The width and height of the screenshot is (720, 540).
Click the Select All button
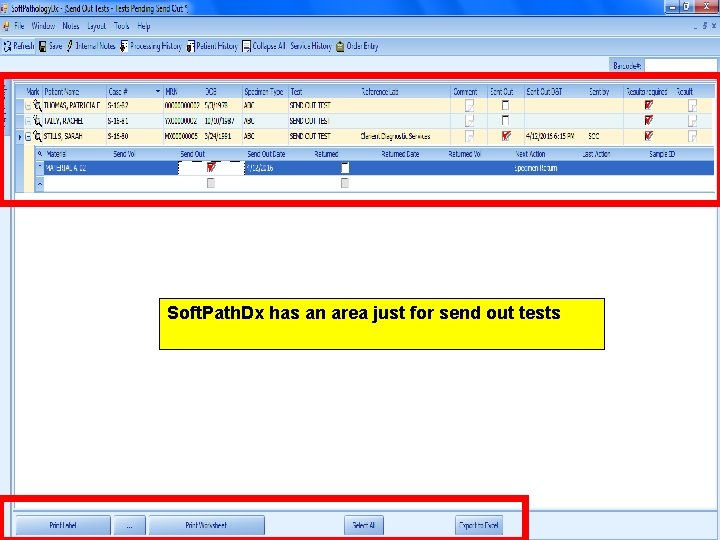coord(364,525)
